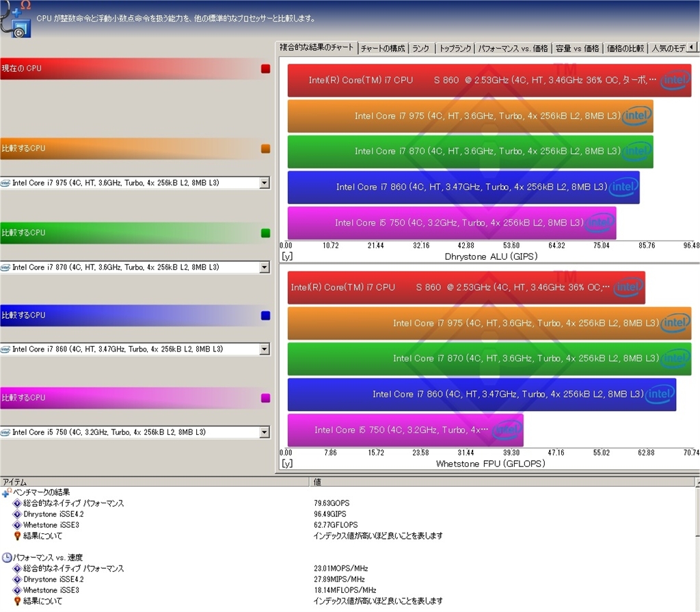Click the orange i7 975 Whetstone bar
Image resolution: width=700 pixels, height=612 pixels.
489,323
